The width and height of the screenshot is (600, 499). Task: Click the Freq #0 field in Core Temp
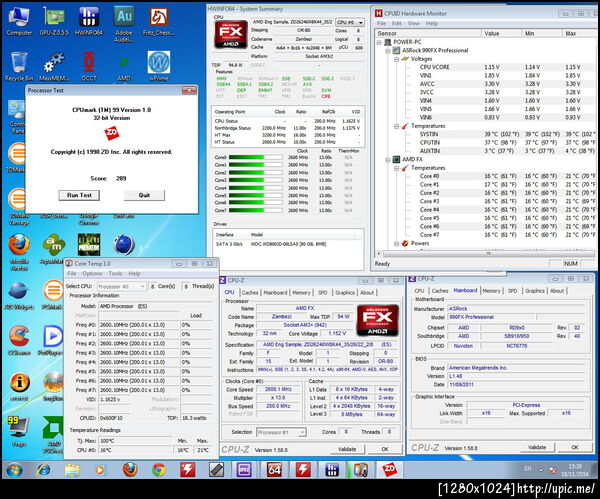coord(139,325)
